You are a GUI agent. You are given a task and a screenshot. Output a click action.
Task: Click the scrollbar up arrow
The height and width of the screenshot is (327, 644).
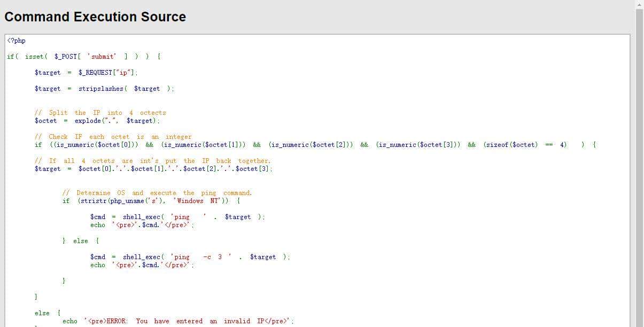[639, 4]
